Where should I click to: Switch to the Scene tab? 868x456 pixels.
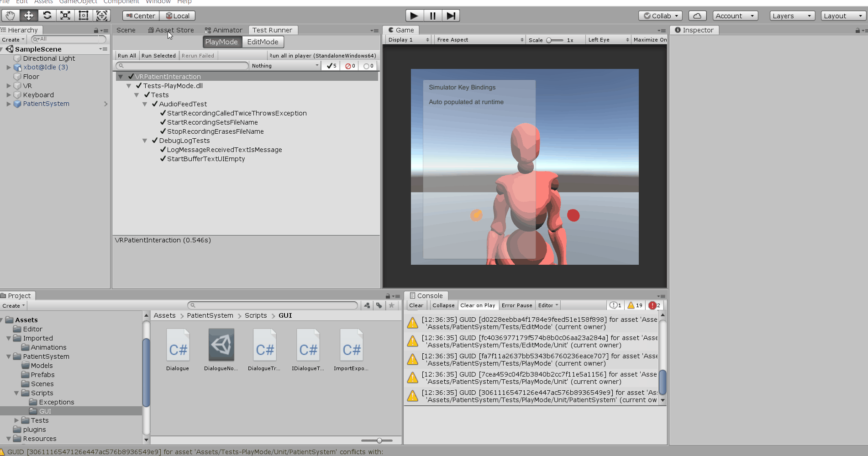pos(126,30)
